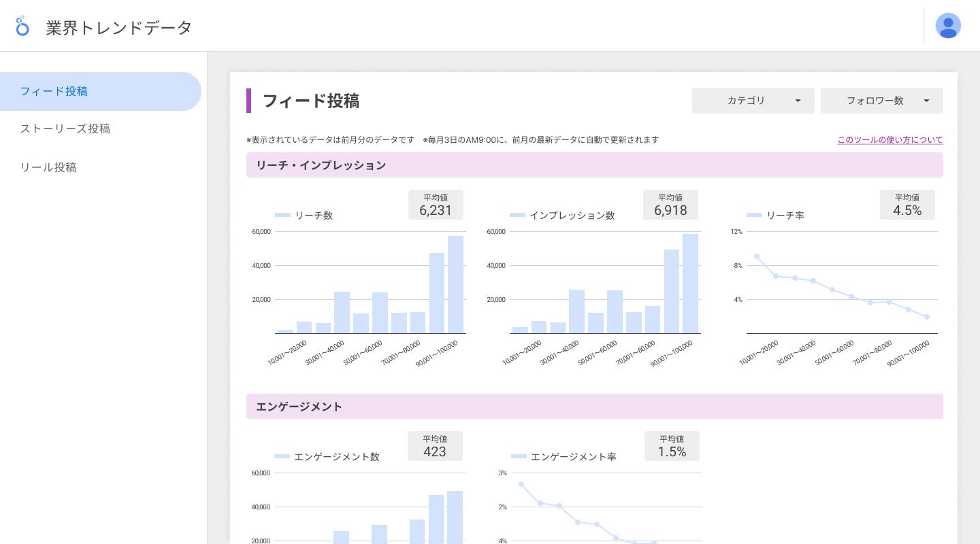Click the リーチ数 legend label

[x=314, y=216]
